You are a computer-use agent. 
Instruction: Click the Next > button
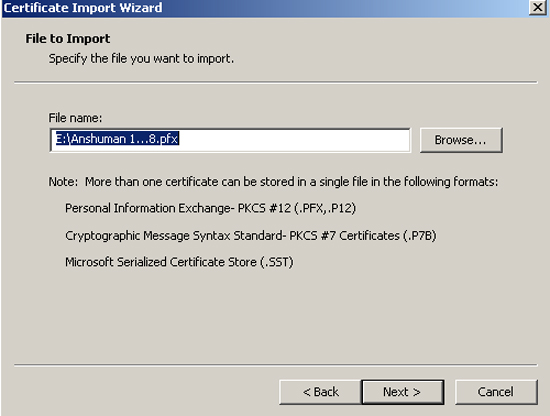pos(402,392)
